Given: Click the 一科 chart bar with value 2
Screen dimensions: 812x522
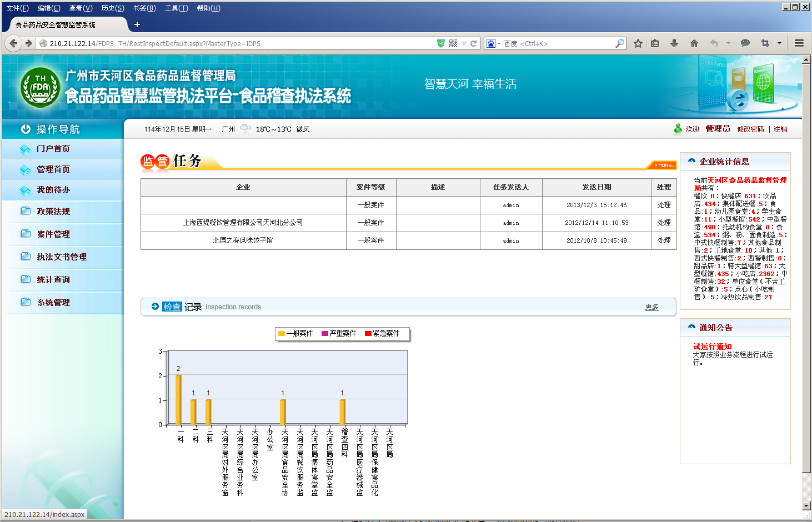Looking at the screenshot, I should tap(179, 400).
